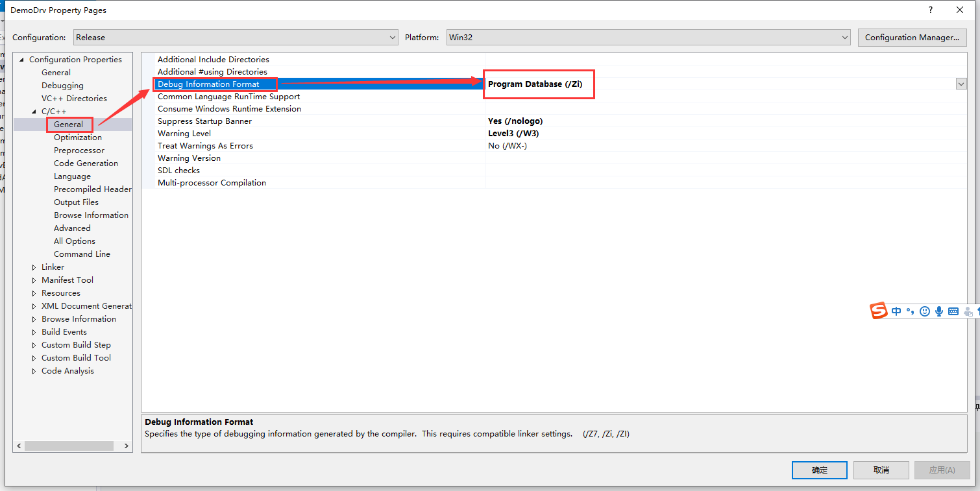Select the Precompiled Headers page

click(x=93, y=189)
